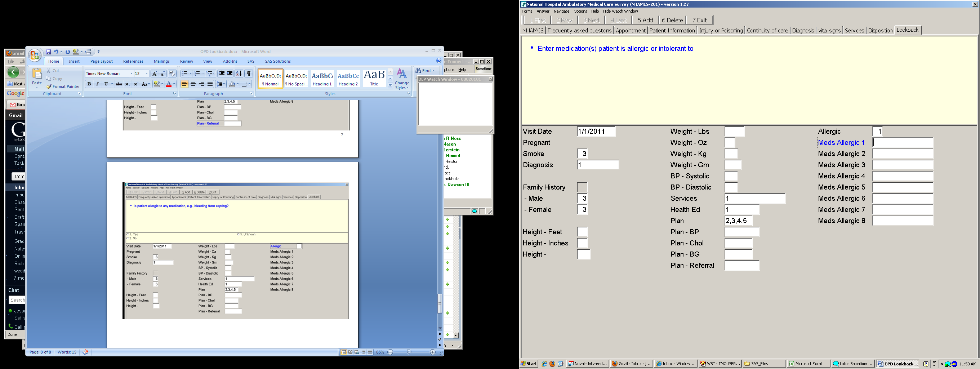Toggle left text alignment in Word
The width and height of the screenshot is (980, 369).
click(185, 84)
